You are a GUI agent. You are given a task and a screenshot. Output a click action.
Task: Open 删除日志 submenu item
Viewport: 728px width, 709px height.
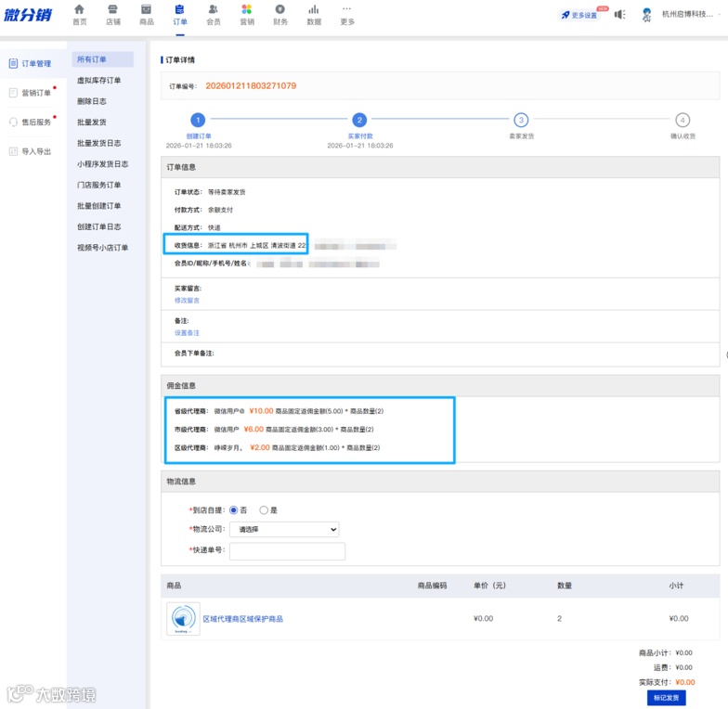click(x=92, y=101)
